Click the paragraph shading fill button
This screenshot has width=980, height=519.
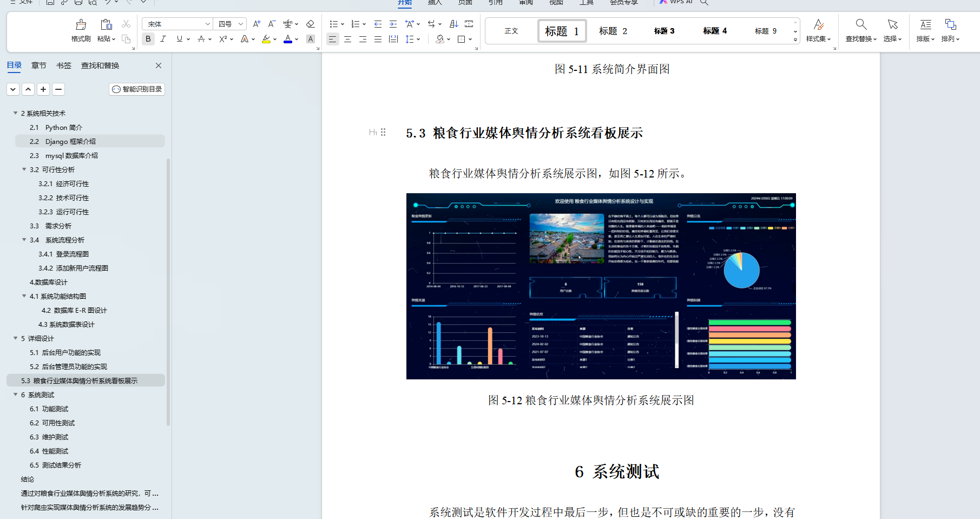tap(440, 39)
